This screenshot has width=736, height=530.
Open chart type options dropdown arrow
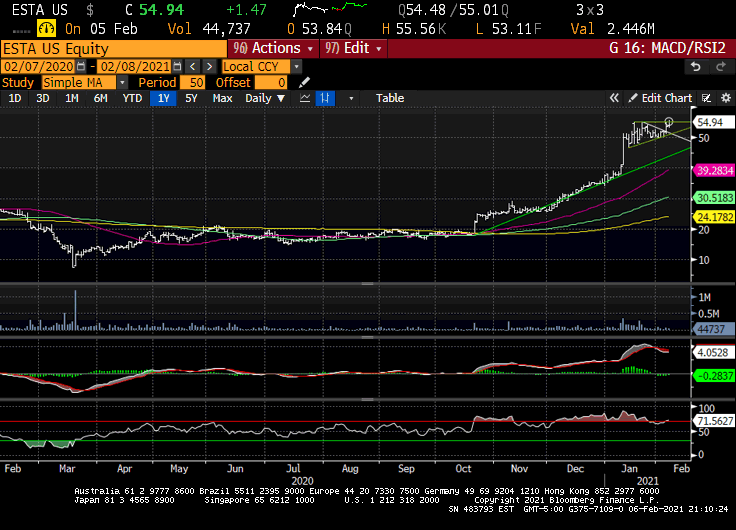351,99
